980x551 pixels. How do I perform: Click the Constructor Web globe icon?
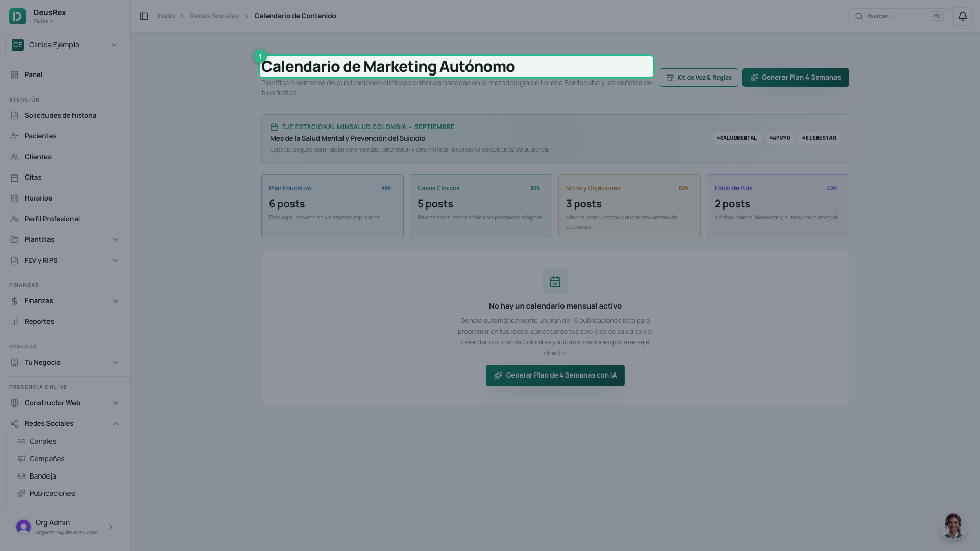(x=14, y=403)
